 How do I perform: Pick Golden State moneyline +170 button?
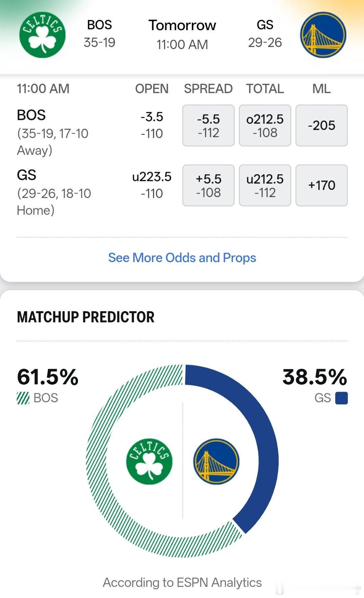pyautogui.click(x=321, y=186)
